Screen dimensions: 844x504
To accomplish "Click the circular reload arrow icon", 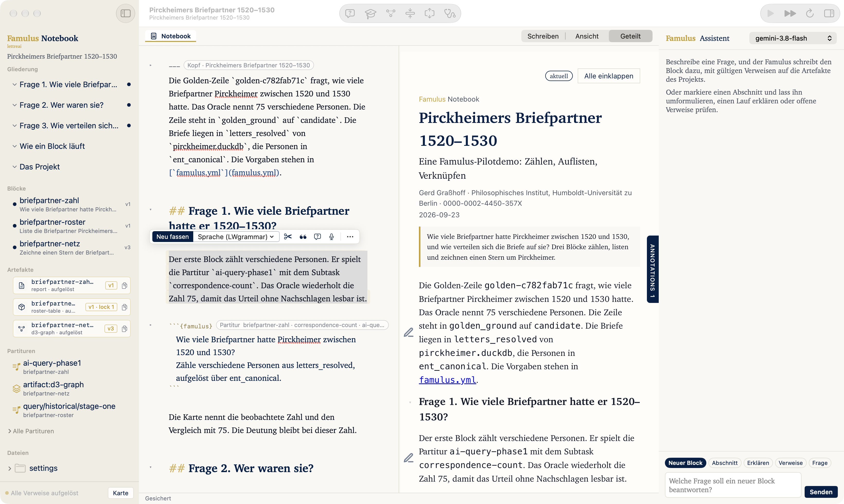I will (810, 14).
